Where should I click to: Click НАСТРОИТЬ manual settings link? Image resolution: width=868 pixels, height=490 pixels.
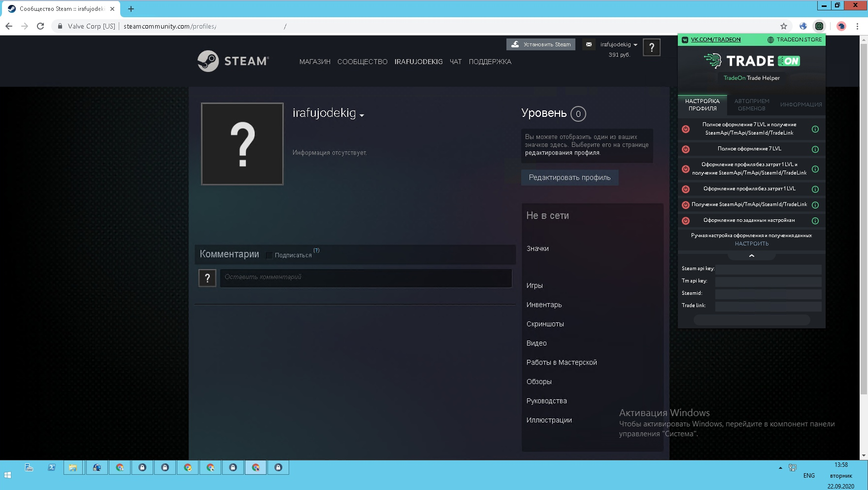(752, 244)
